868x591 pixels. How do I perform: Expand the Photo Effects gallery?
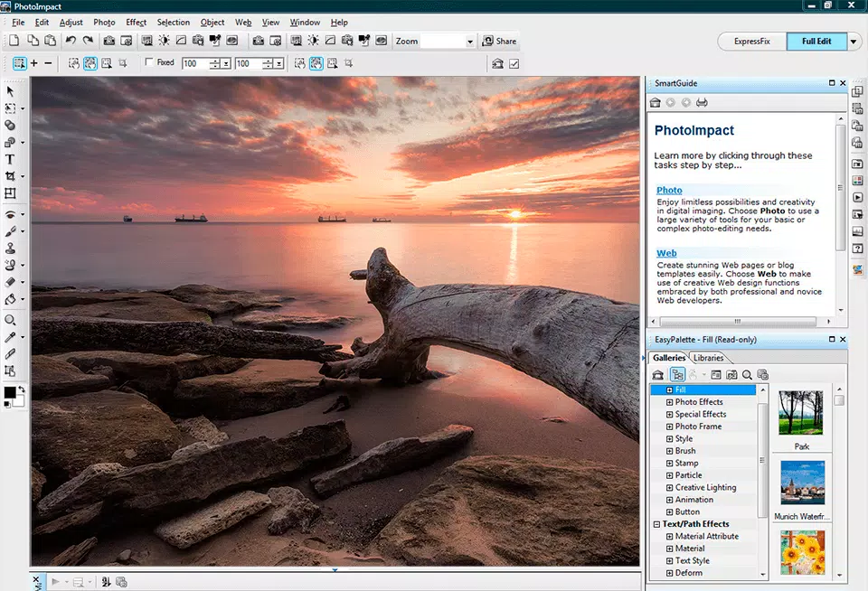[669, 402]
